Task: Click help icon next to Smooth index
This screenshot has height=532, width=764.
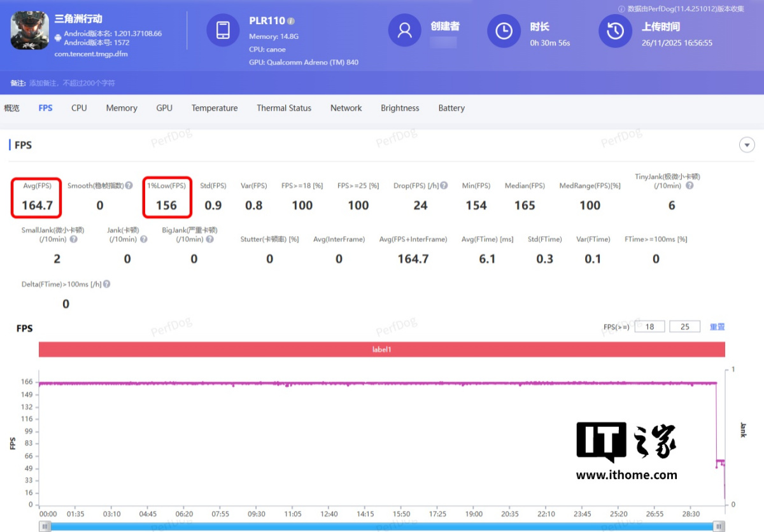Action: [129, 186]
